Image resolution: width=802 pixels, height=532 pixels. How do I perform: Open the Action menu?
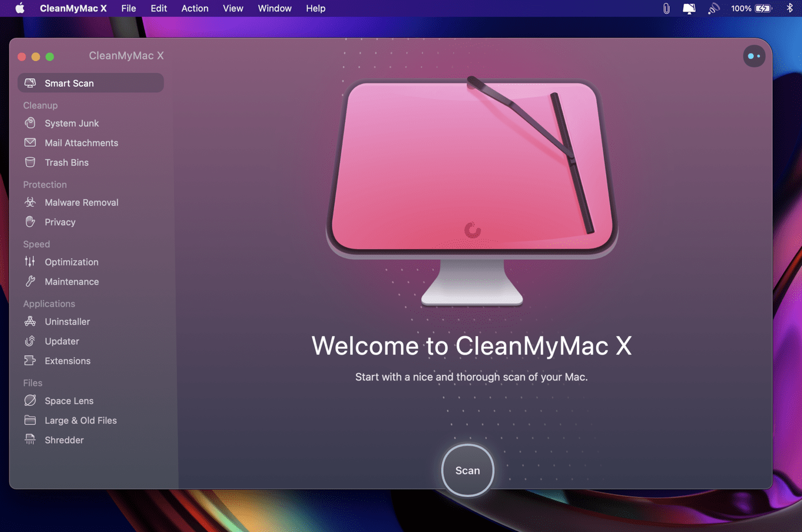point(195,8)
